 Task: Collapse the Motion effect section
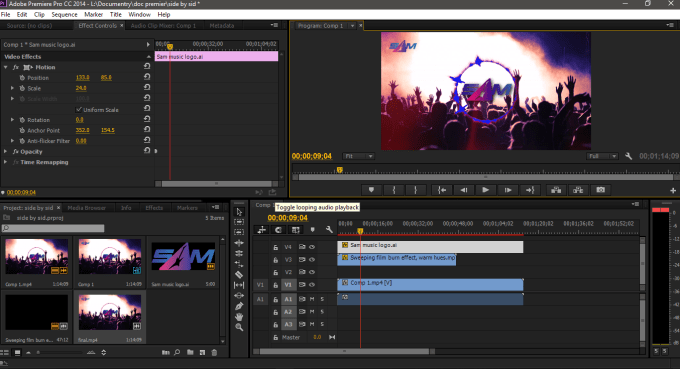6,67
